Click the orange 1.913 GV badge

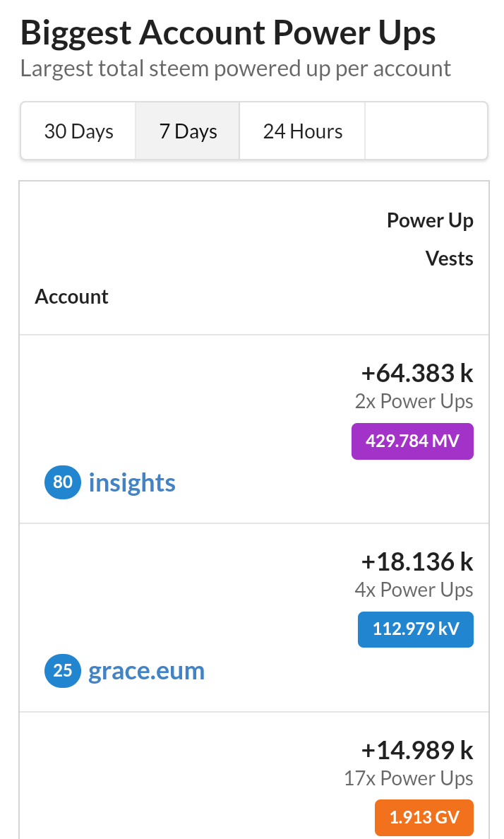coord(424,818)
